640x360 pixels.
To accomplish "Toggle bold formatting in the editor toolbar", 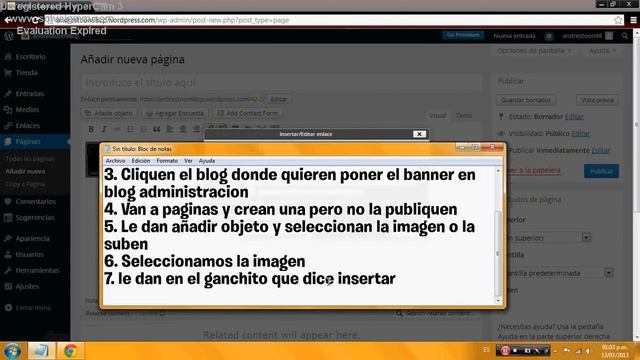I will [91, 129].
